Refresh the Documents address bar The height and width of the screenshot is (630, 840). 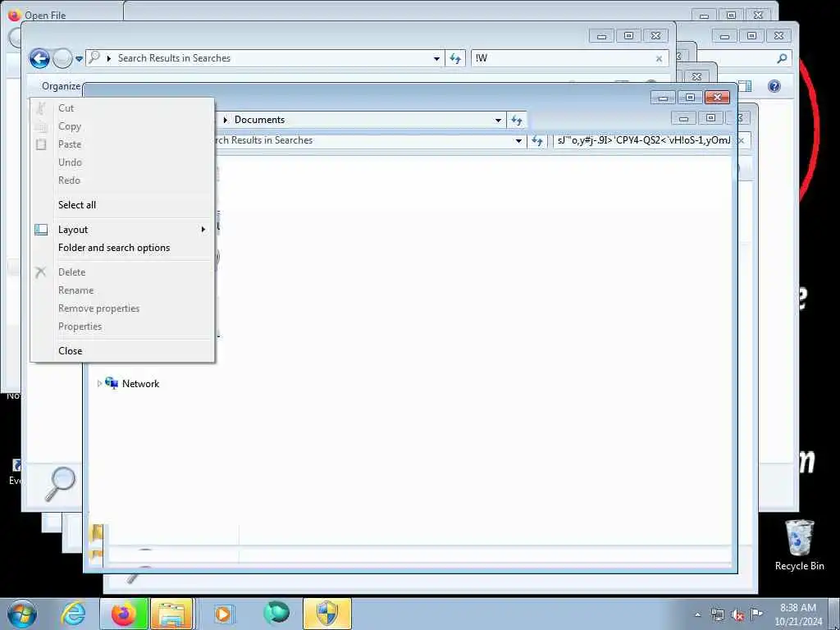pyautogui.click(x=517, y=120)
